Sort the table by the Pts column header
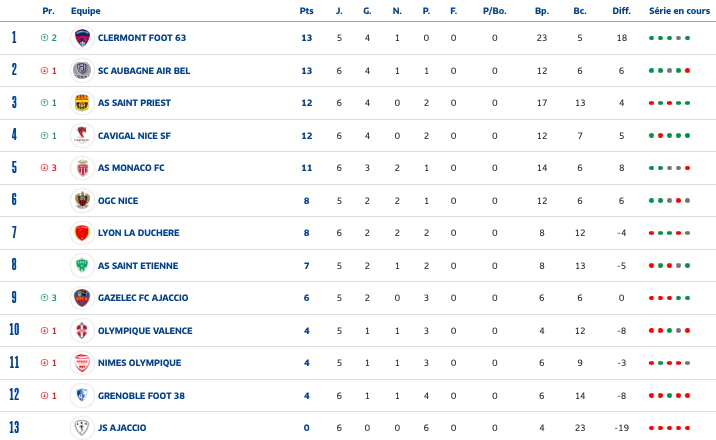The width and height of the screenshot is (716, 440). point(306,11)
